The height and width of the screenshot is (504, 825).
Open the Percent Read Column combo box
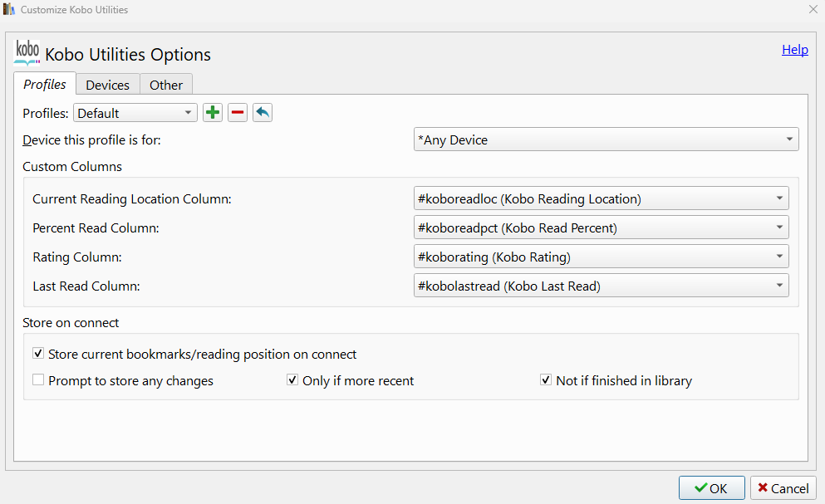pyautogui.click(x=601, y=228)
